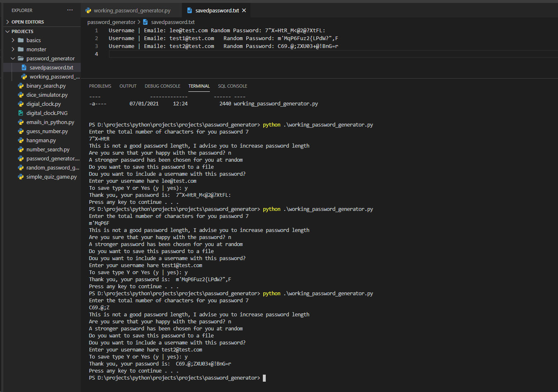
Task: Click the emails_in_python.py file icon
Action: point(21,122)
